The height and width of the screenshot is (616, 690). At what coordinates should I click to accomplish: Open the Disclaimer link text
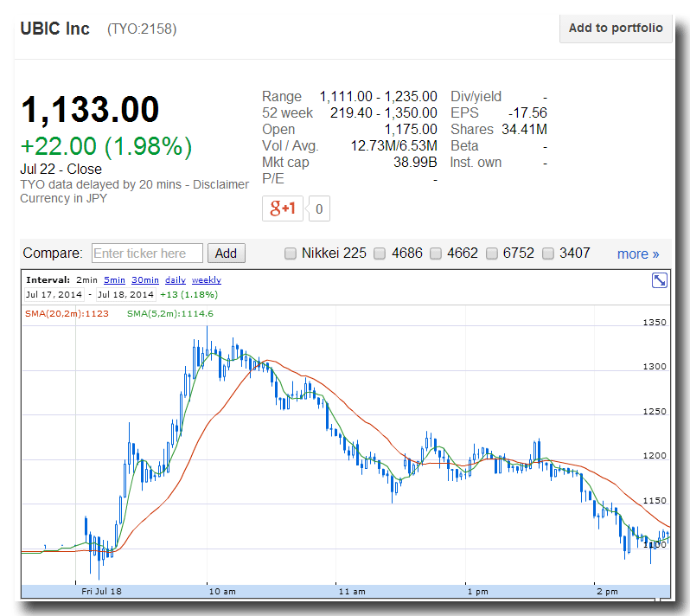(x=220, y=184)
